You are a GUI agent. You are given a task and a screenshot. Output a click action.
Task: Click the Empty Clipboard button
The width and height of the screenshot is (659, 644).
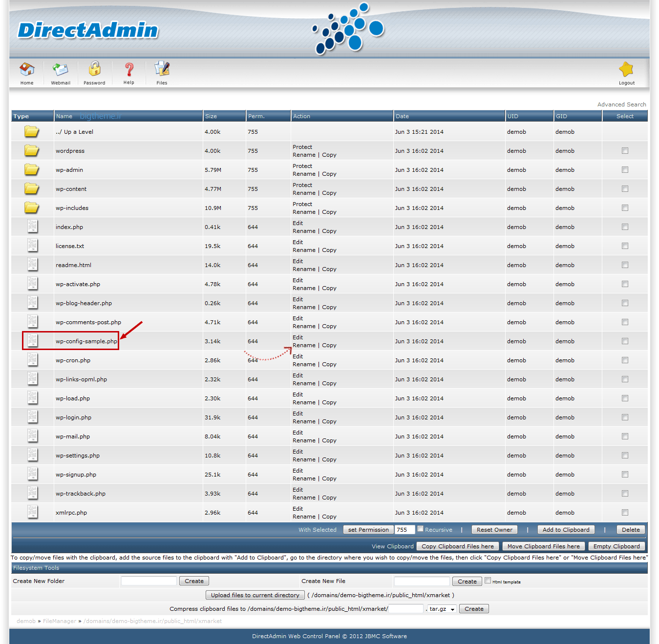coord(616,546)
